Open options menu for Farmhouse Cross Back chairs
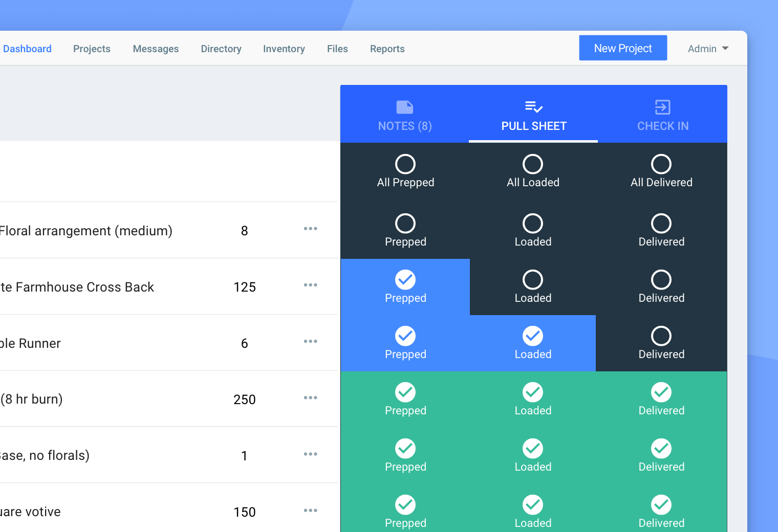The height and width of the screenshot is (532, 778). [311, 285]
